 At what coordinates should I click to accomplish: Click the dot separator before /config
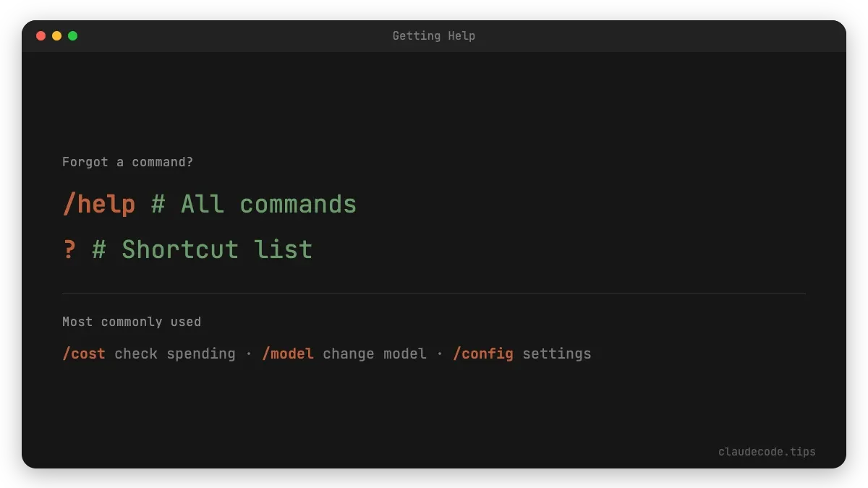pyautogui.click(x=440, y=354)
